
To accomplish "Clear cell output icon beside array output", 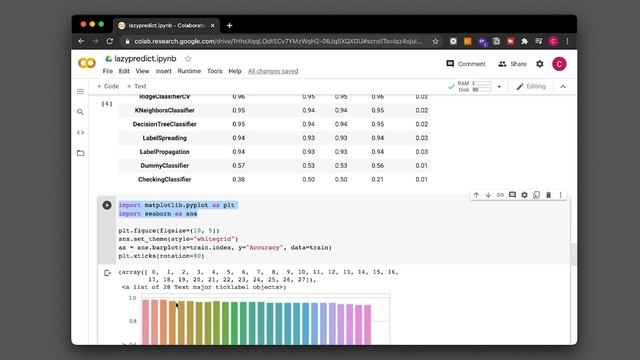I will [x=107, y=273].
